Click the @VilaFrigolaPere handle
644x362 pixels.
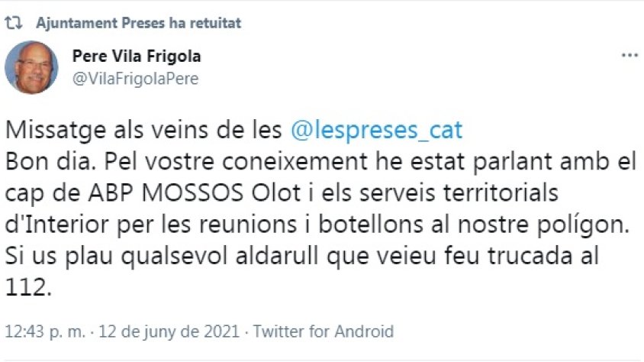point(135,79)
